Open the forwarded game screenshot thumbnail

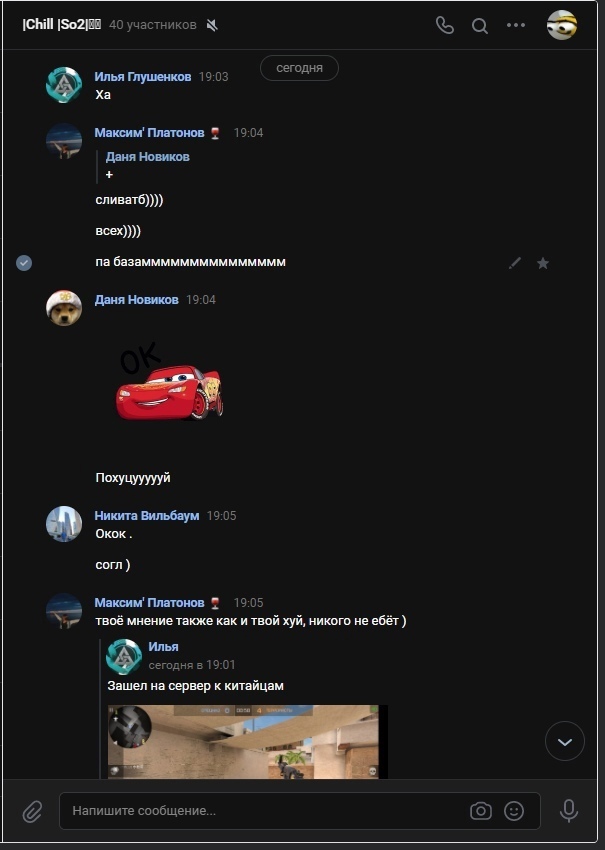[x=248, y=742]
